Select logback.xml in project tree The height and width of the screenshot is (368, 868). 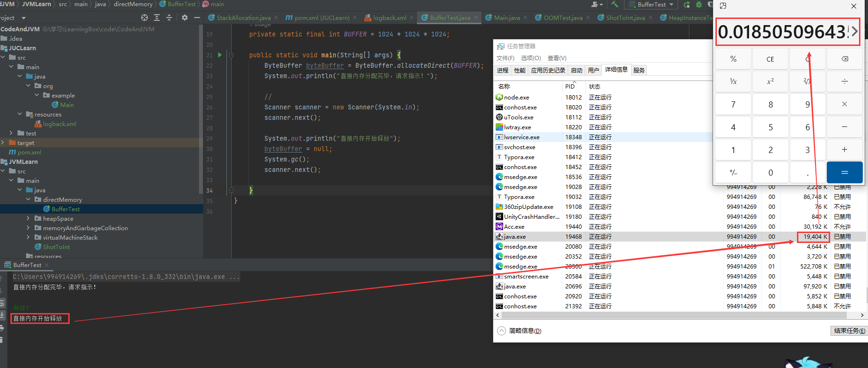[59, 124]
